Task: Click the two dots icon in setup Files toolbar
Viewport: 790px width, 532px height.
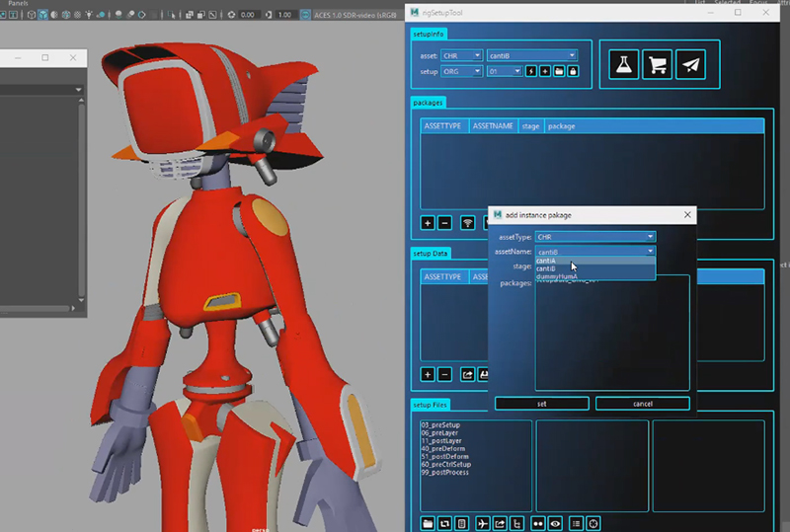Action: 538,524
